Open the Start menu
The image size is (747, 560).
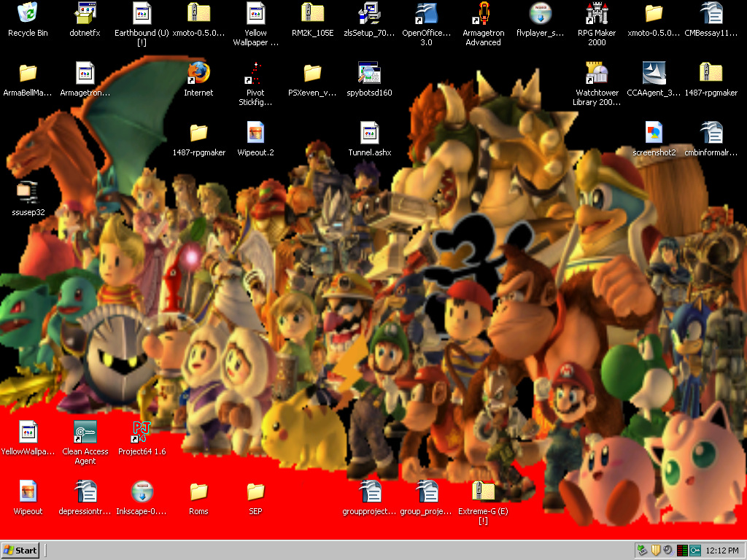[20, 551]
